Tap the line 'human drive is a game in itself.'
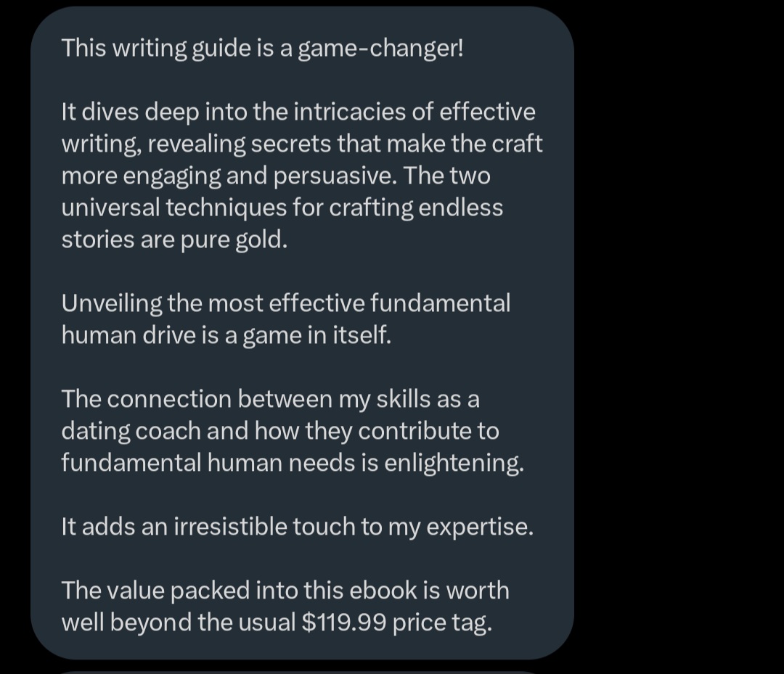Viewport: 784px width, 674px height. tap(226, 335)
